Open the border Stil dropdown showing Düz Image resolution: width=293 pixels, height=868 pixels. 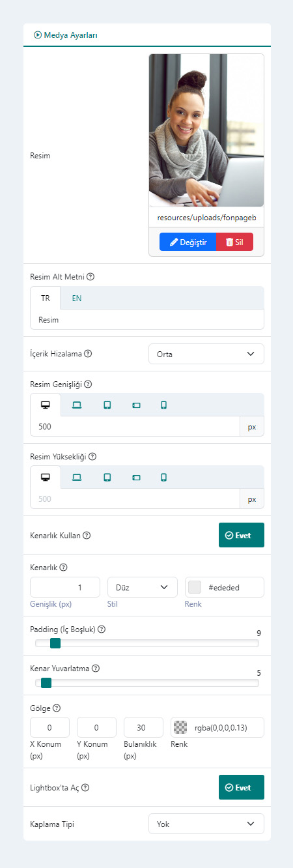143,587
